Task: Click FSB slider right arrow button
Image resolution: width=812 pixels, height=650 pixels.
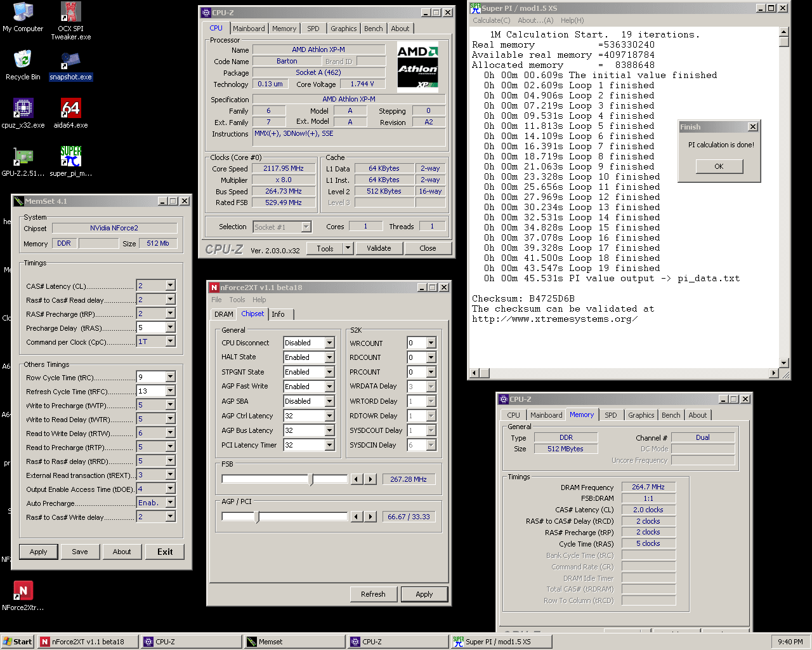Action: click(370, 479)
